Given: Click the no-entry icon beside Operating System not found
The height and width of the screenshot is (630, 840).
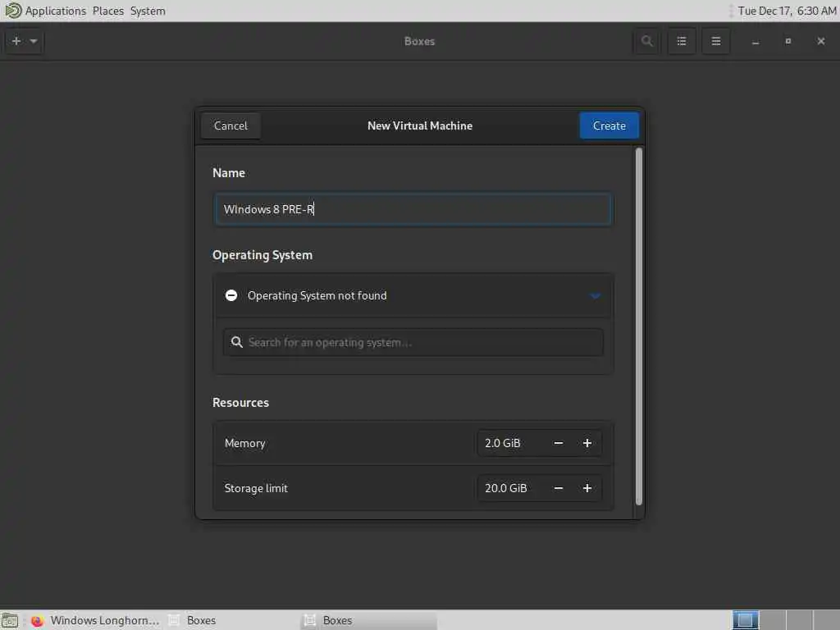Looking at the screenshot, I should tap(231, 295).
